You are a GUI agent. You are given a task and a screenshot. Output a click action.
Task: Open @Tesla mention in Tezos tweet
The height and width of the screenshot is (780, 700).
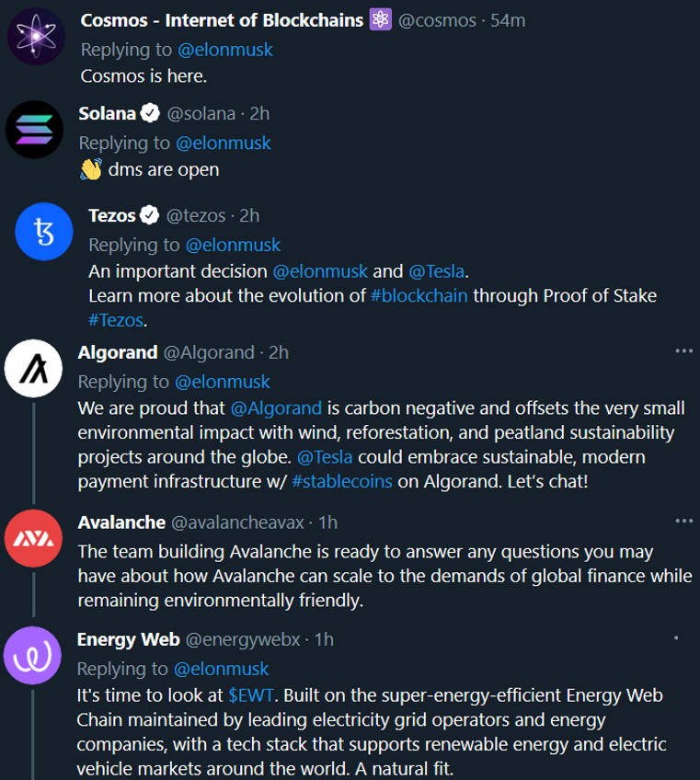436,271
